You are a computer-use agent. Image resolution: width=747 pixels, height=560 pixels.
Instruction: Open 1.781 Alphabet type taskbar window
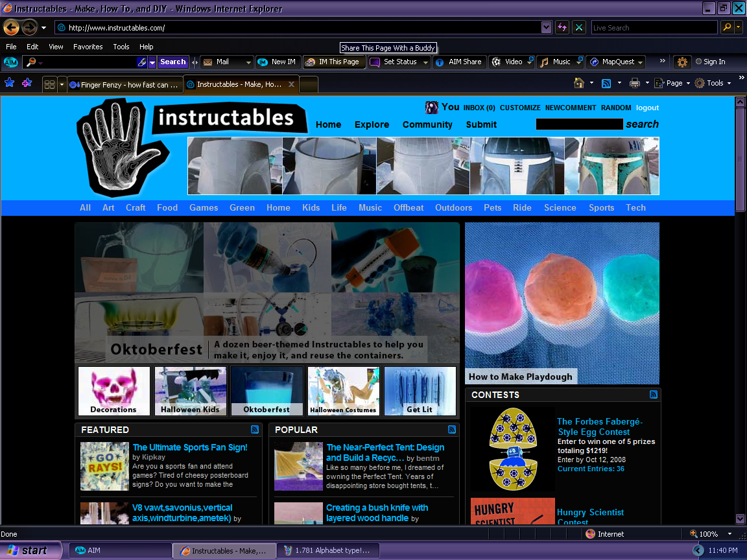pos(329,550)
